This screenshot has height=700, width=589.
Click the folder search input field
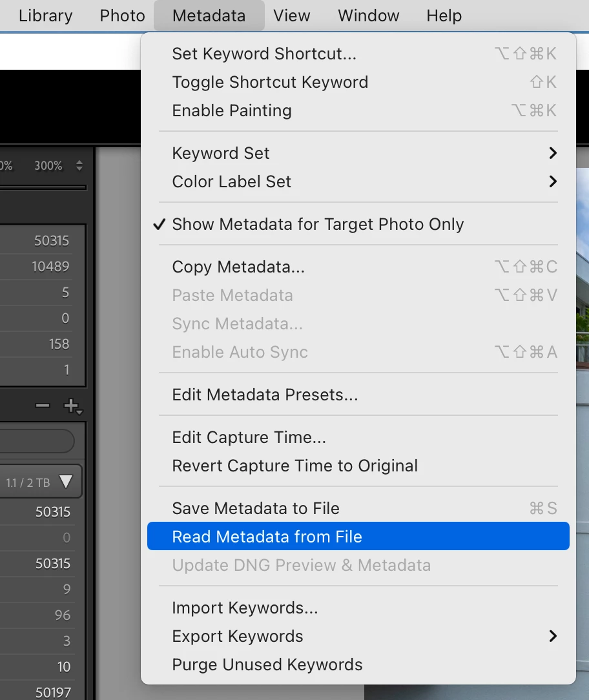[37, 441]
